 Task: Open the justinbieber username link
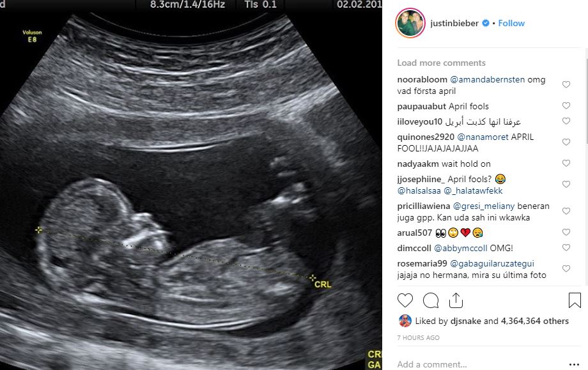[454, 23]
